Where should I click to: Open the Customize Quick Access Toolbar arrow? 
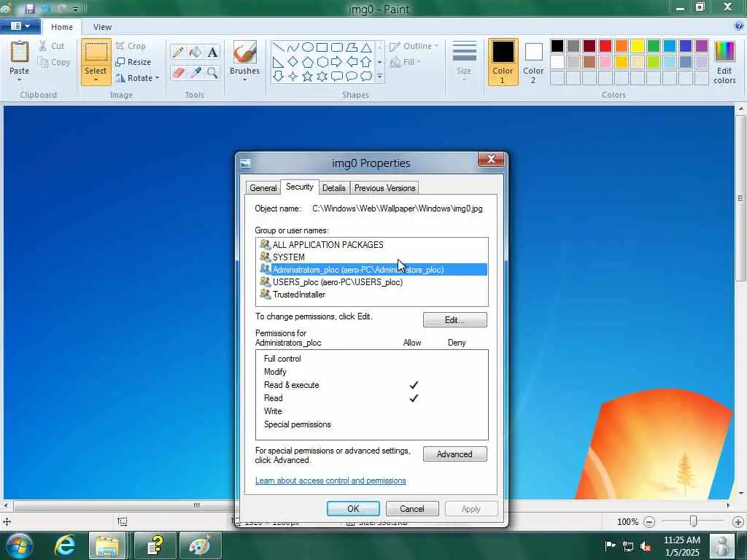pyautogui.click(x=75, y=9)
